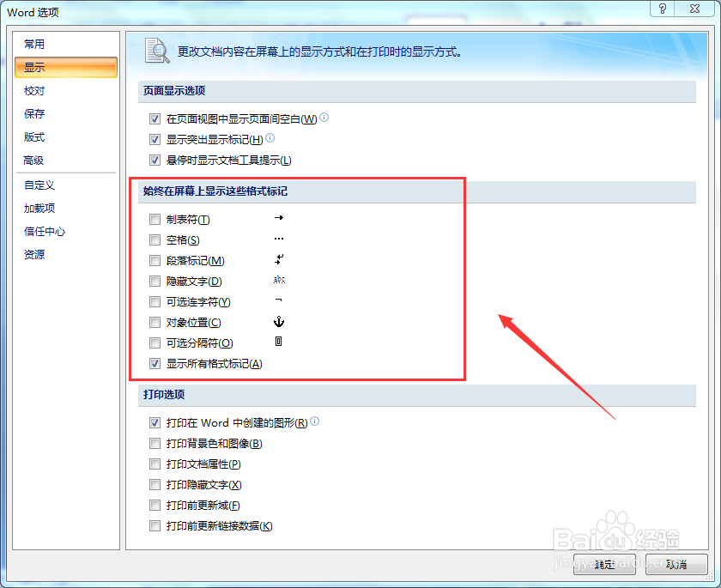Screen dimensions: 721x588
Task: Click the paragraph mark symbol next to 段落标记
Action: click(279, 259)
